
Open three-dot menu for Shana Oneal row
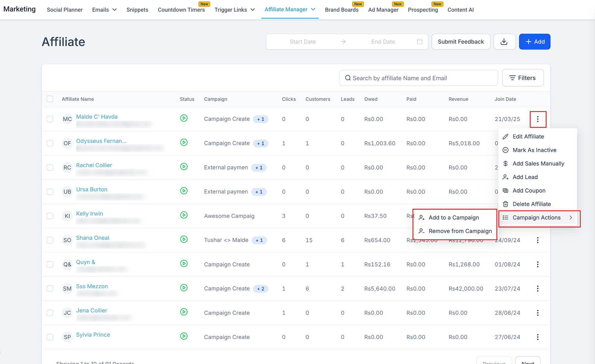click(538, 240)
